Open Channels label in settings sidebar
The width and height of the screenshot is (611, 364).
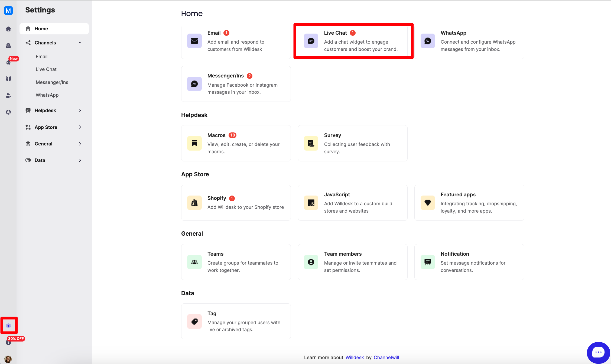click(x=45, y=43)
